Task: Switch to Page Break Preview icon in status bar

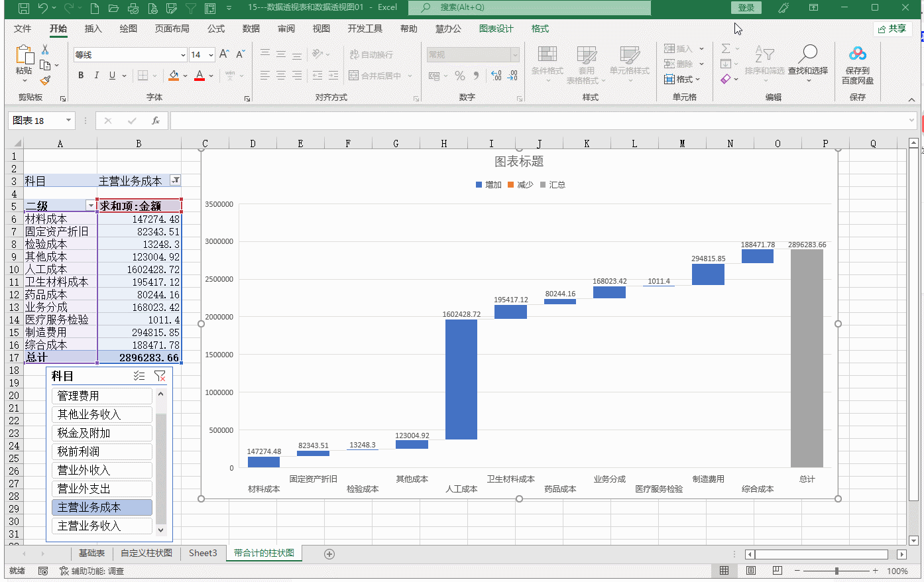Action: [778, 571]
